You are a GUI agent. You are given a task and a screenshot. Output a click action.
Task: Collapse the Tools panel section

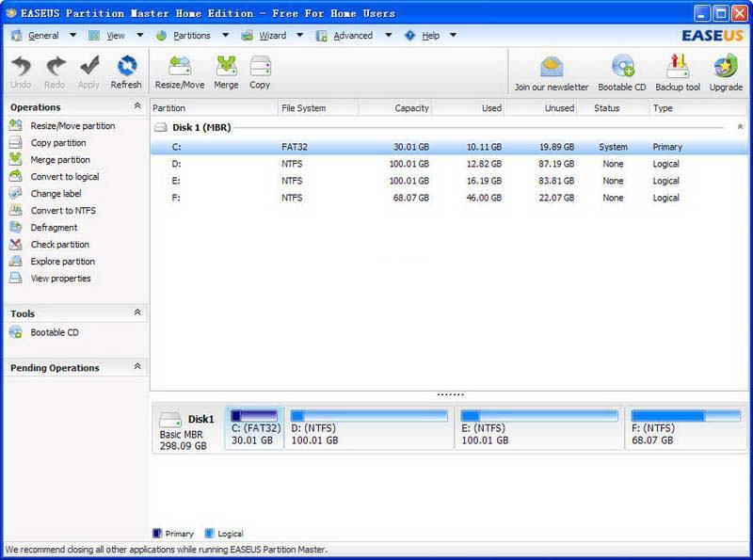137,312
